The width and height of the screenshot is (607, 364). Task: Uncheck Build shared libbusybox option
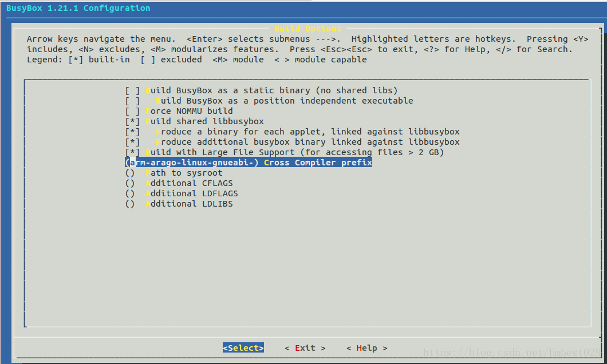pos(132,121)
